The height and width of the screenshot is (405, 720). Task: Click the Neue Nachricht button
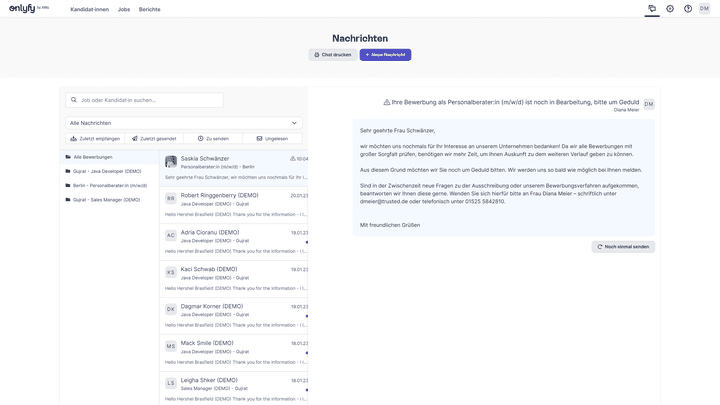click(x=385, y=55)
